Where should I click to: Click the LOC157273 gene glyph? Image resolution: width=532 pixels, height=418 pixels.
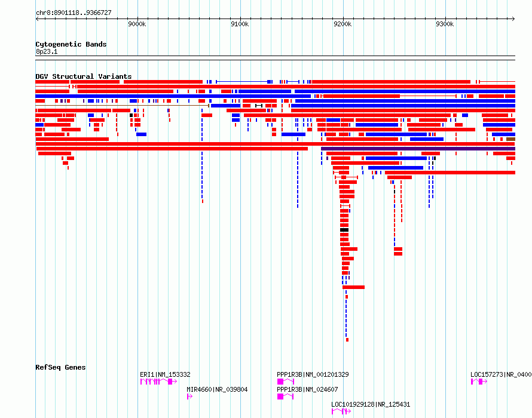(x=479, y=382)
